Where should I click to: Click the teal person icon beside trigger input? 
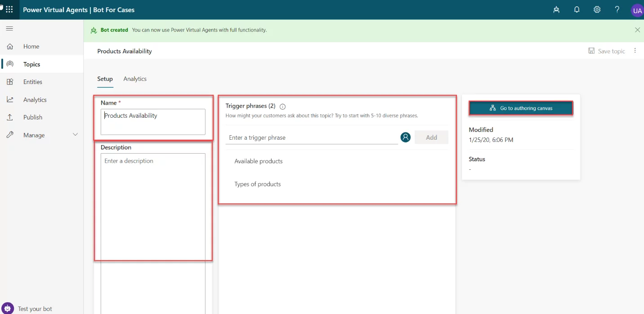[x=406, y=137]
